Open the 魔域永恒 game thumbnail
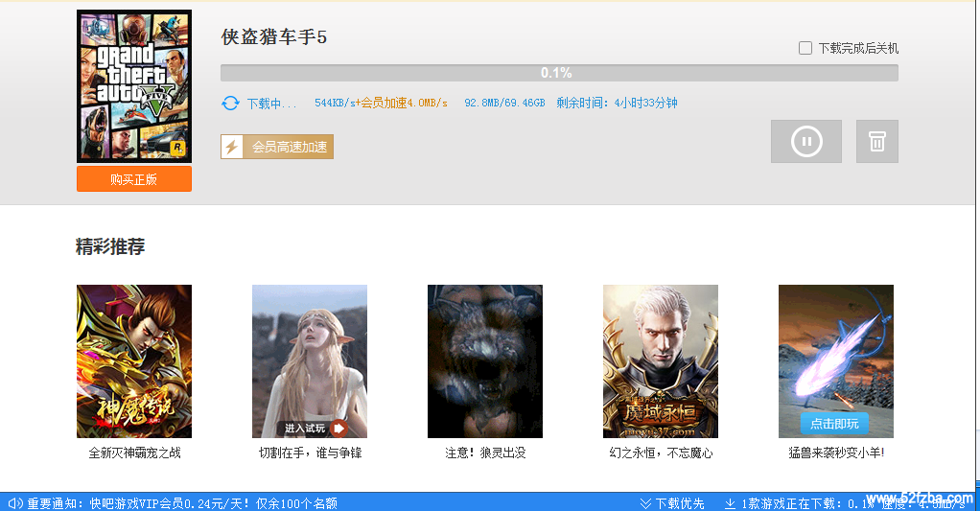Viewport: 980px width, 511px height. tap(660, 361)
